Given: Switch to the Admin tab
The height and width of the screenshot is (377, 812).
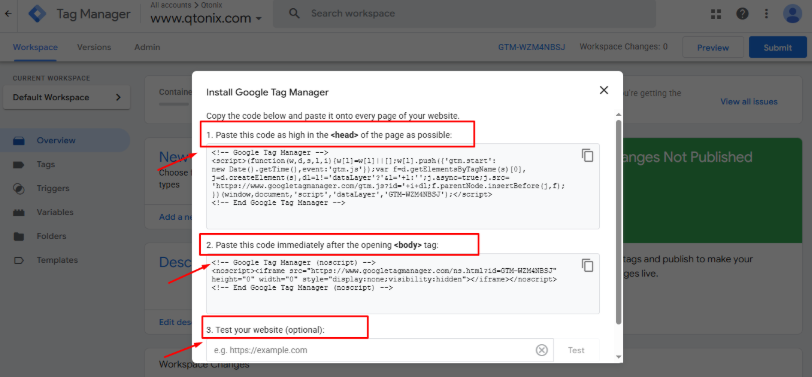Looking at the screenshot, I should (147, 47).
